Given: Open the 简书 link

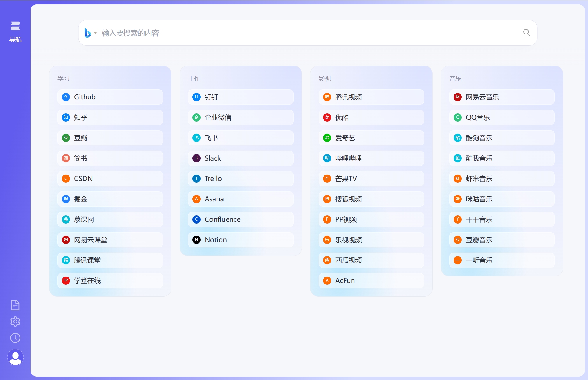Looking at the screenshot, I should (110, 158).
